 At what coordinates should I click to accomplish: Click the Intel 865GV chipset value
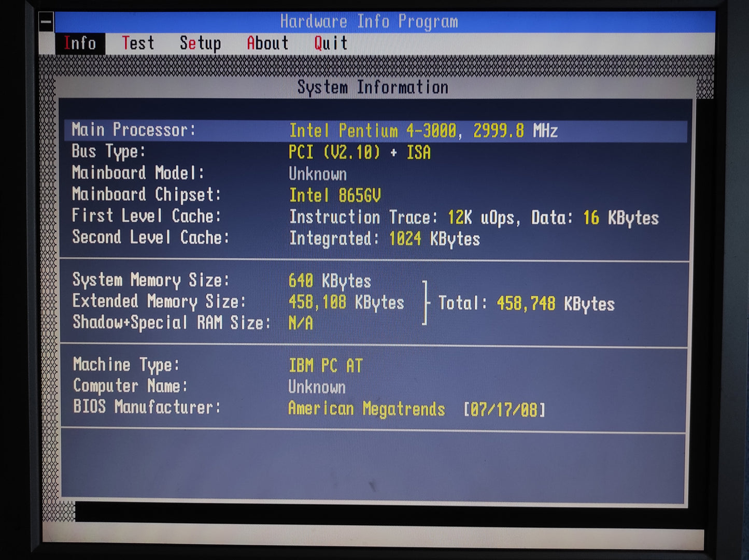click(x=335, y=195)
